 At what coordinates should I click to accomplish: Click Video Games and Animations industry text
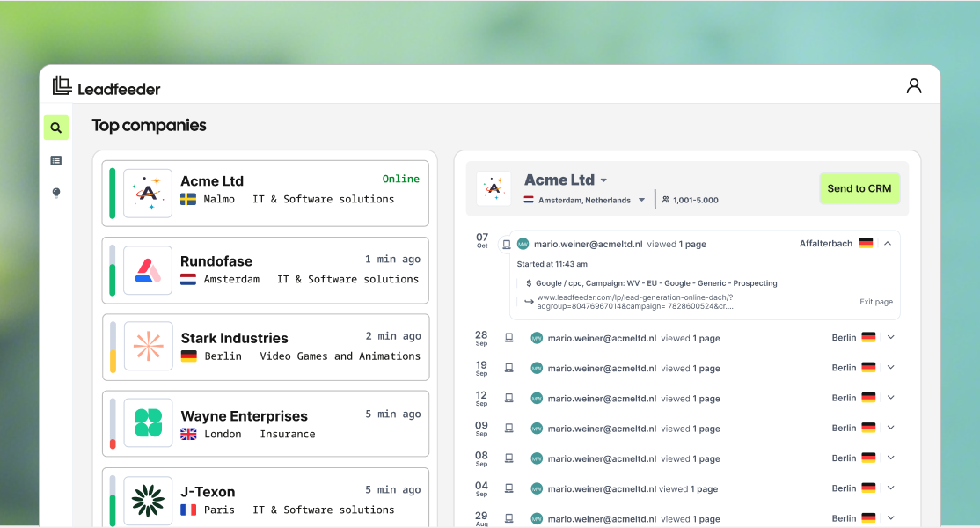coord(340,356)
